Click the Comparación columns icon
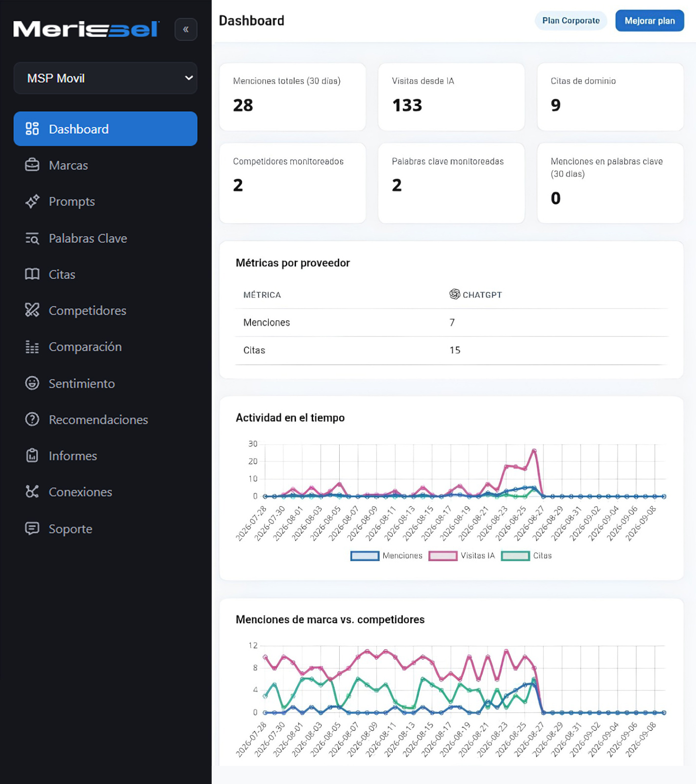Image resolution: width=696 pixels, height=784 pixels. point(32,347)
